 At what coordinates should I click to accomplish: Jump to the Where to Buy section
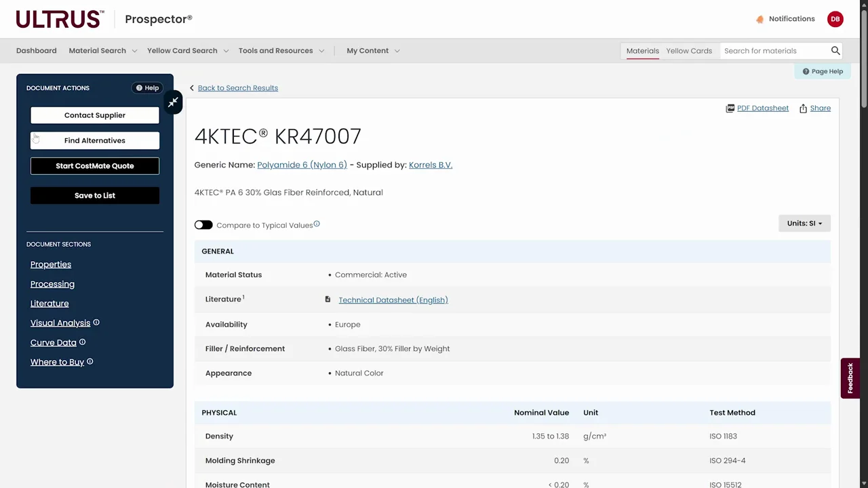click(57, 362)
